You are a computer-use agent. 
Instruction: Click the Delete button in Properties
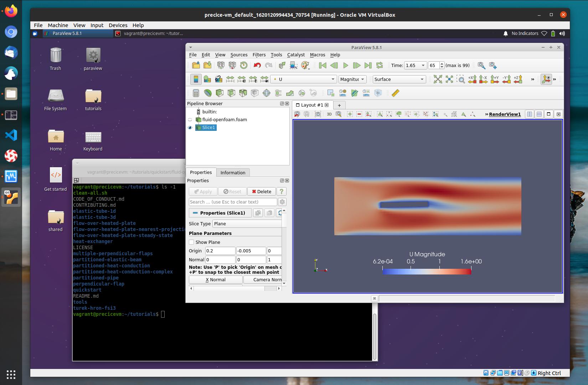[261, 191]
